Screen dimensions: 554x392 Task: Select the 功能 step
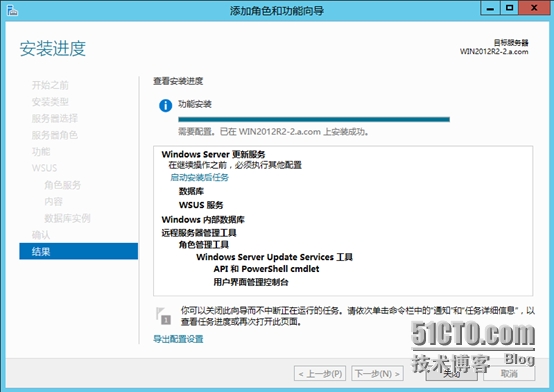[41, 152]
